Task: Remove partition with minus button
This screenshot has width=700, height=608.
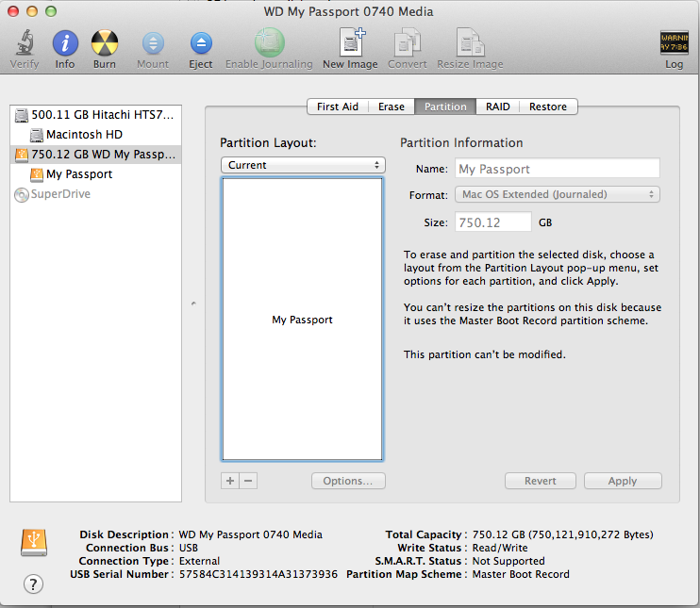Action: pyautogui.click(x=249, y=481)
